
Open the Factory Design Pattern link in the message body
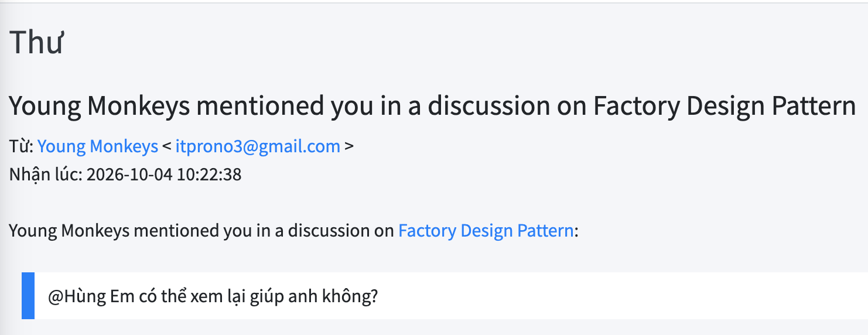[x=486, y=231]
